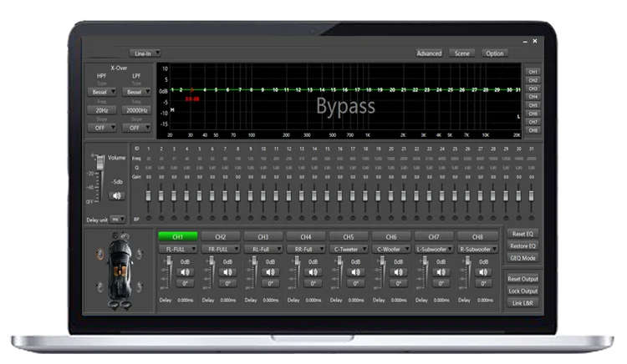The image size is (627, 364).
Task: Expand the HPF Bessel type dropdown
Action: coord(101,92)
